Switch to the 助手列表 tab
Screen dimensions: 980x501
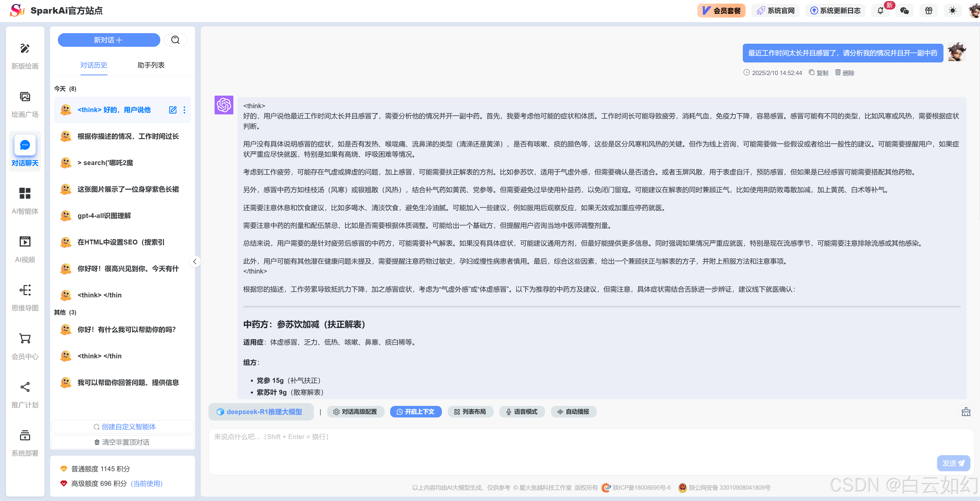(151, 65)
